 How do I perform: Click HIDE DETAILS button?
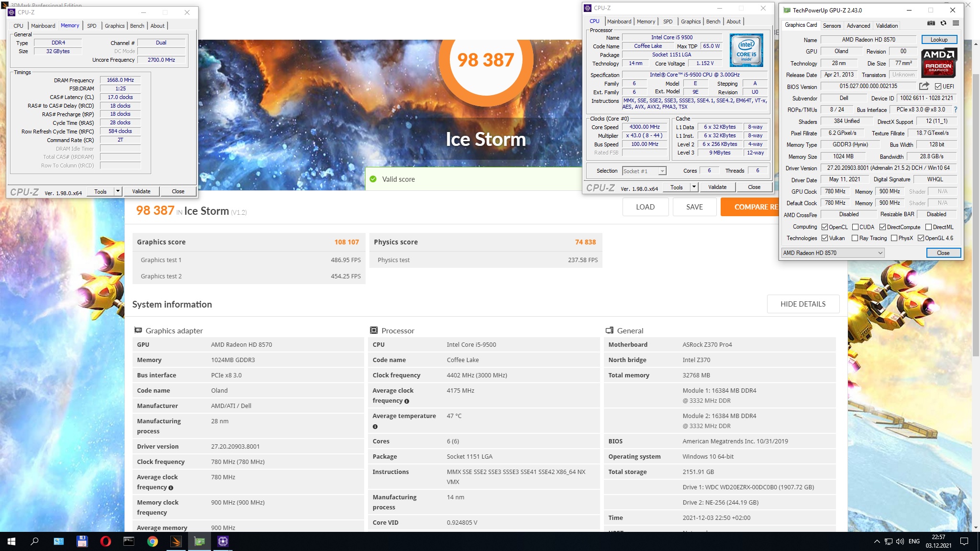pos(803,304)
